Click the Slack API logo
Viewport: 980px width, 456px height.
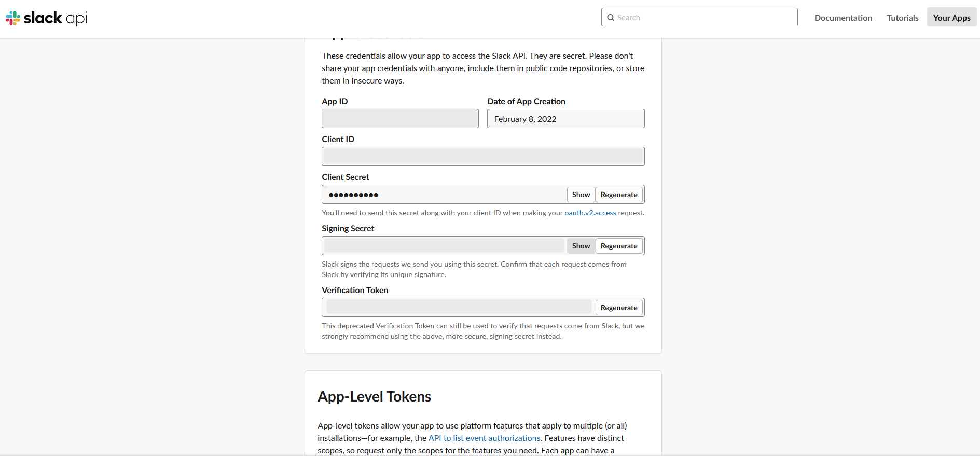pyautogui.click(x=46, y=18)
